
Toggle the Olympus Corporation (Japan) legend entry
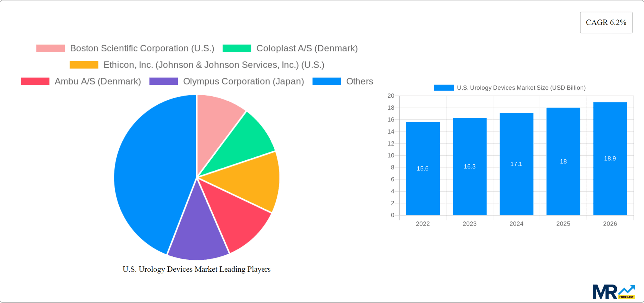(x=243, y=81)
